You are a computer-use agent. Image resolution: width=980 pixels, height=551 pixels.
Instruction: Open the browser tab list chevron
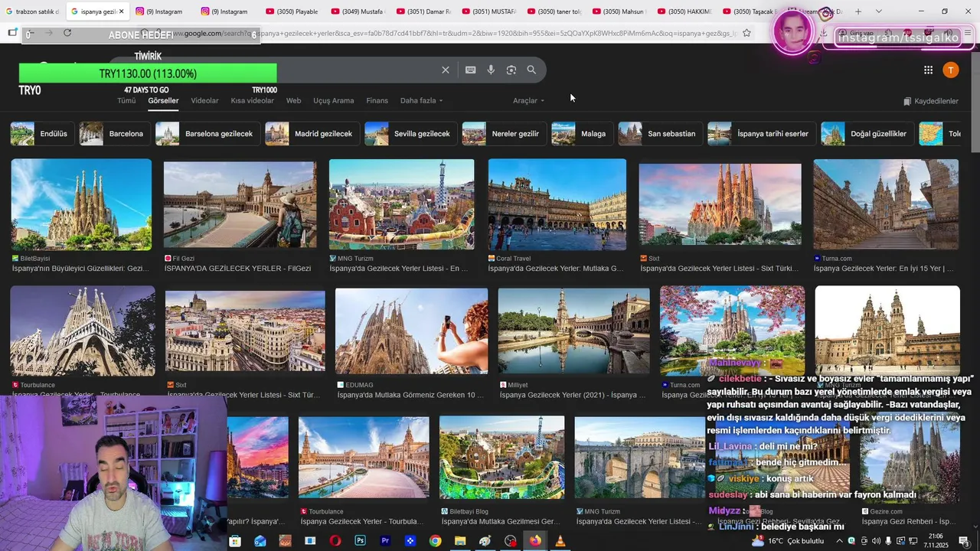tap(878, 11)
